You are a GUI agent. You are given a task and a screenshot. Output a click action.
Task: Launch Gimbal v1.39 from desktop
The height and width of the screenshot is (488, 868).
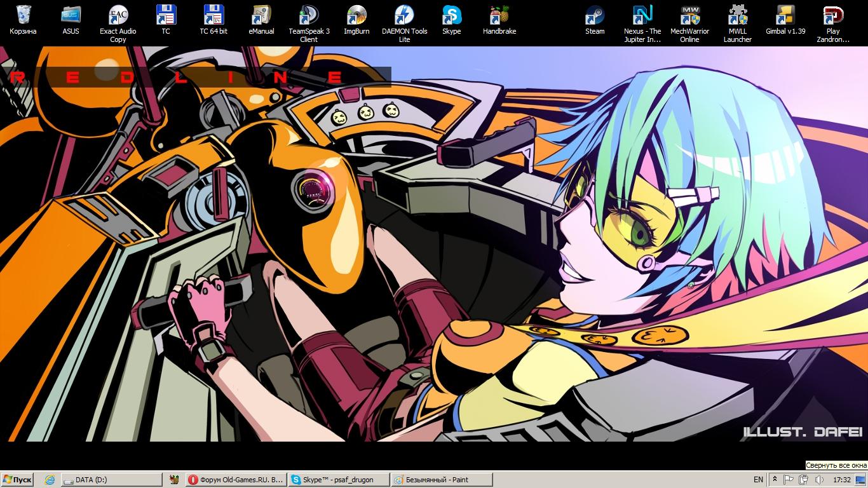click(785, 16)
